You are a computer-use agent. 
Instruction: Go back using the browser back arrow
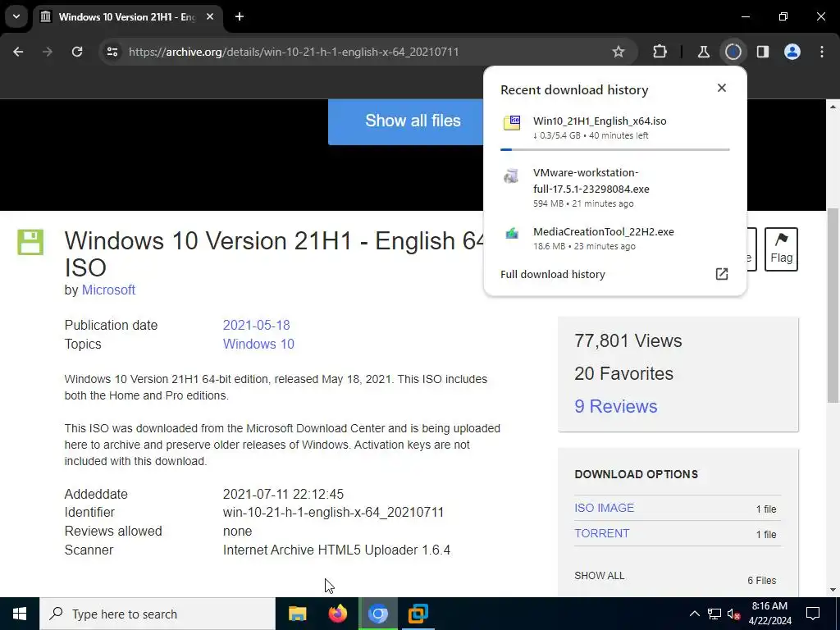(x=18, y=52)
